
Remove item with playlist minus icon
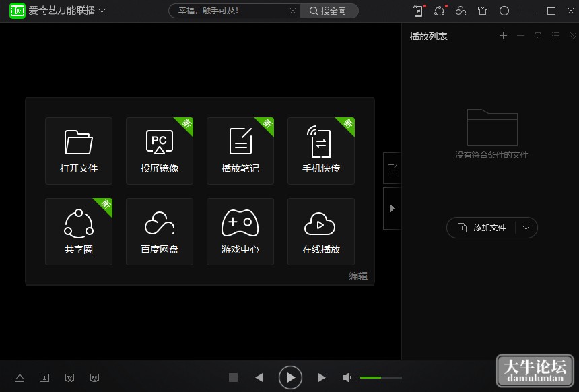pyautogui.click(x=520, y=36)
